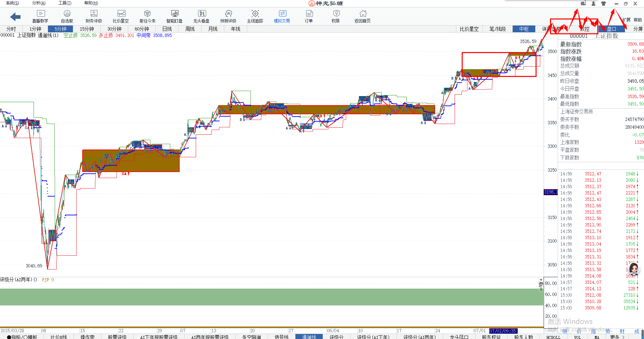Open 主线追踪 mainline tracking
The image size is (644, 339).
pyautogui.click(x=255, y=16)
